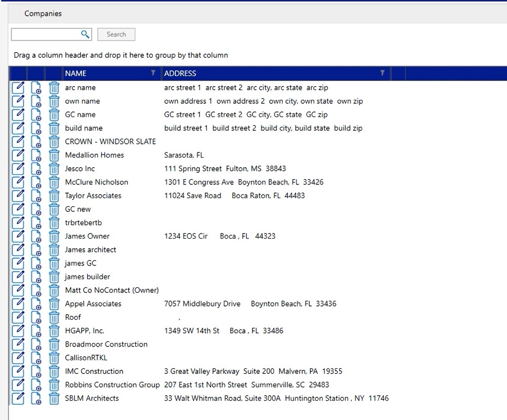Screen dimensions: 507x420
Task: Sort by the NAME column header
Action: coord(76,73)
